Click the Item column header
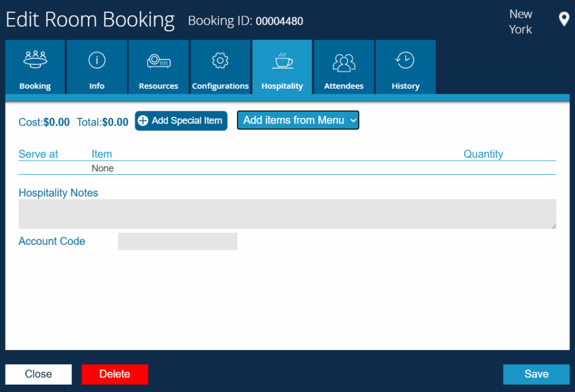 coord(102,154)
